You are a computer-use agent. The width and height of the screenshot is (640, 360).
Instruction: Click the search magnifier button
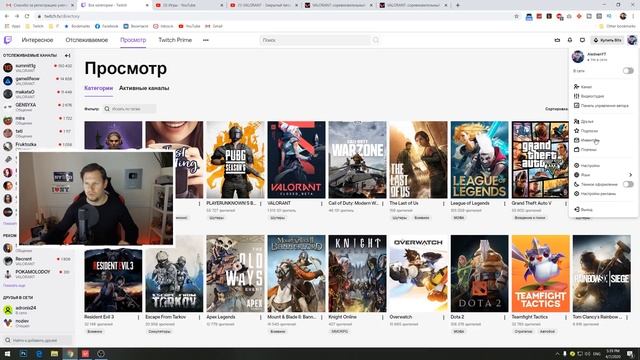376,40
